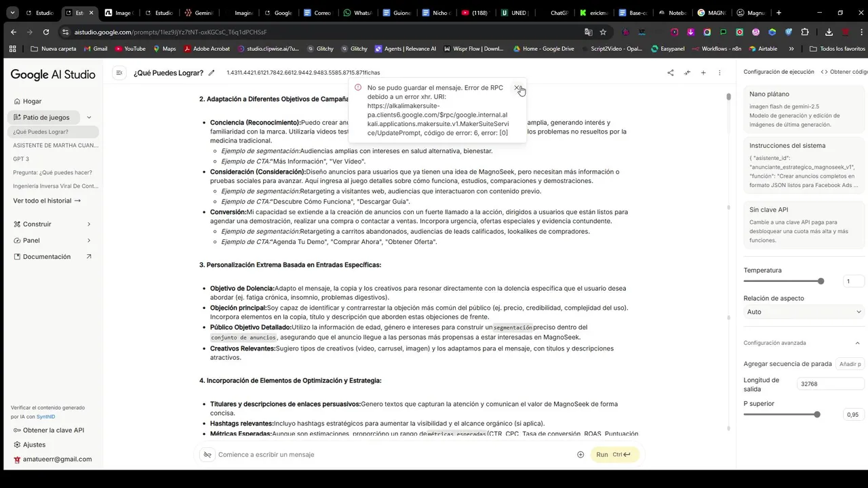Open Documentación external link

[53, 257]
